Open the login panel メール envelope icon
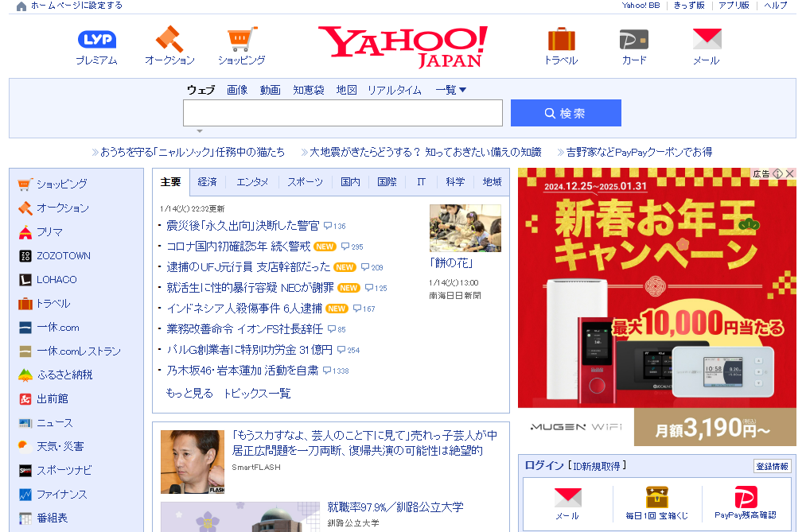This screenshot has height=532, width=806. coord(567,498)
